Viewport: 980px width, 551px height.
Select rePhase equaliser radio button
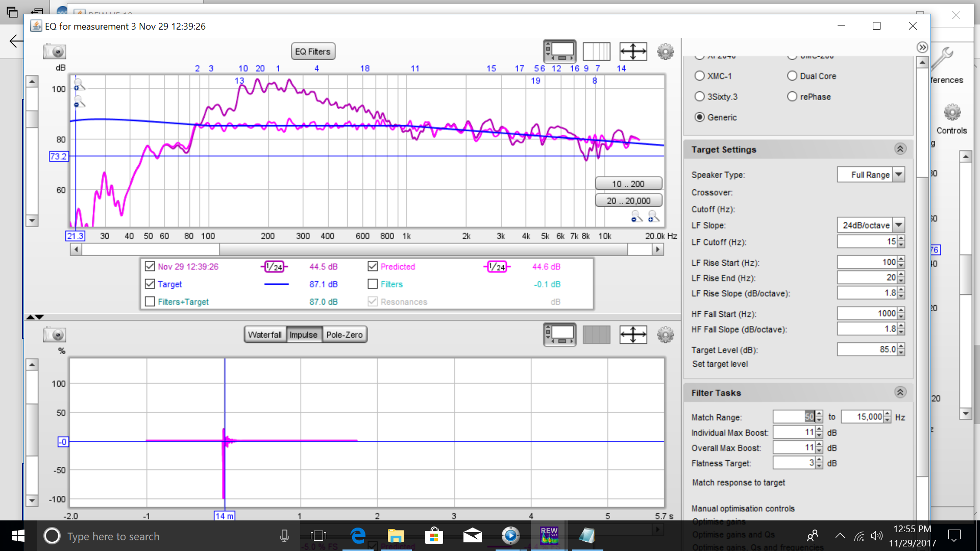click(x=792, y=96)
